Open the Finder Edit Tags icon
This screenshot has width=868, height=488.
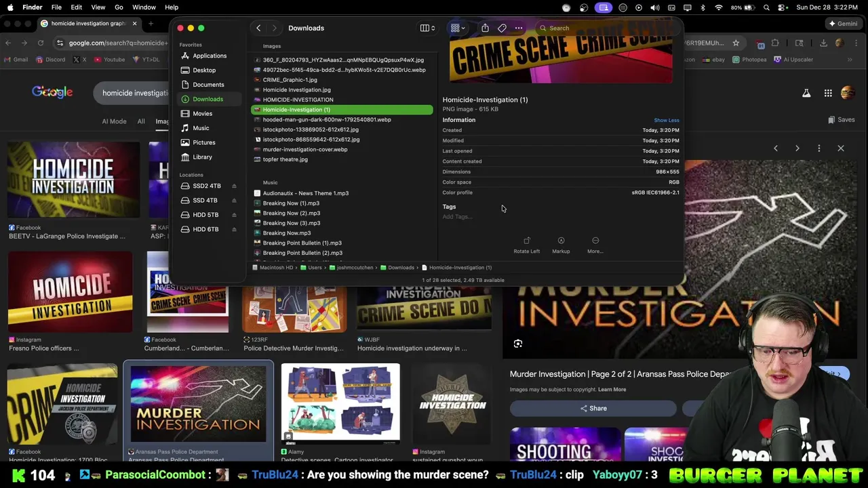[502, 28]
